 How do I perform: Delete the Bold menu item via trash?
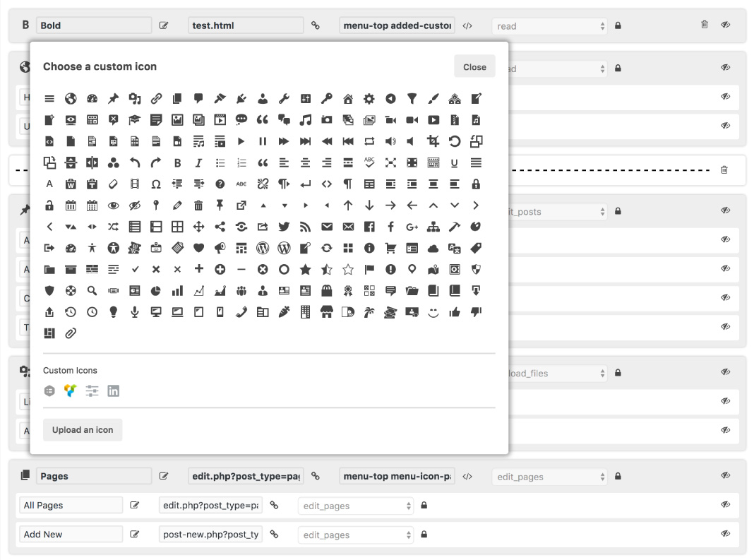(704, 25)
